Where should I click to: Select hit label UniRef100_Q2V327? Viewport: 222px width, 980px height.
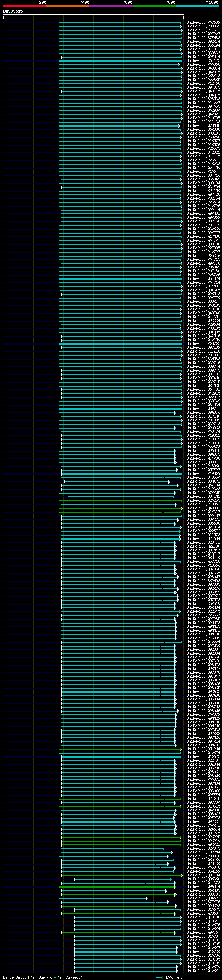tap(203, 512)
